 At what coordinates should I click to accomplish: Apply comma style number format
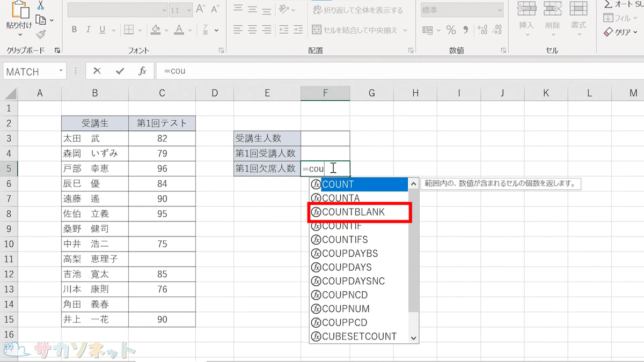pos(465,30)
